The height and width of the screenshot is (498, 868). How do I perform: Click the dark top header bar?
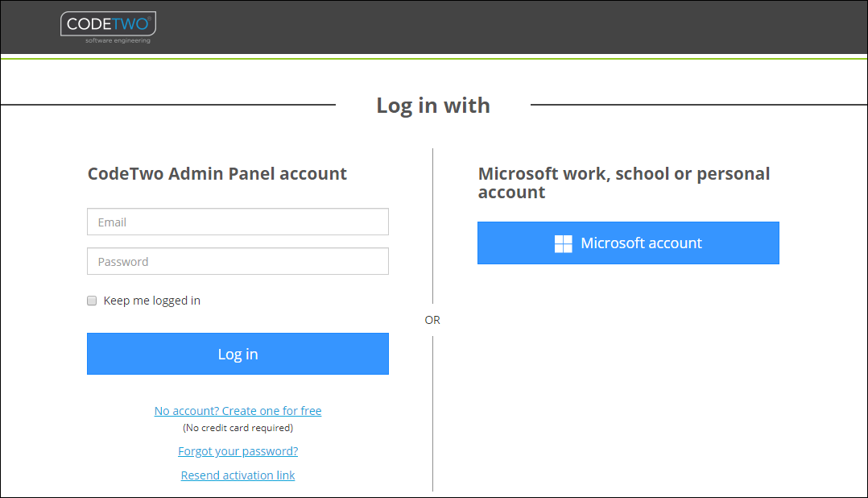coord(483,27)
